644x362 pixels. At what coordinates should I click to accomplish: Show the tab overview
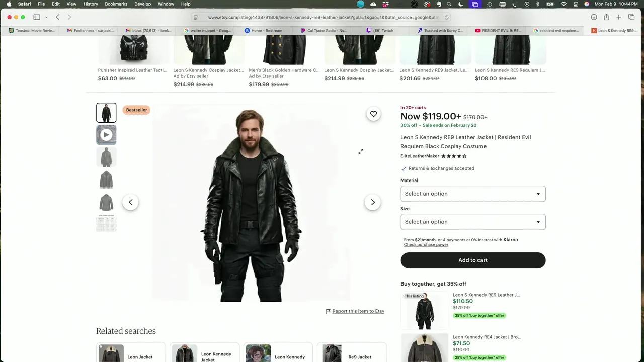pyautogui.click(x=631, y=17)
